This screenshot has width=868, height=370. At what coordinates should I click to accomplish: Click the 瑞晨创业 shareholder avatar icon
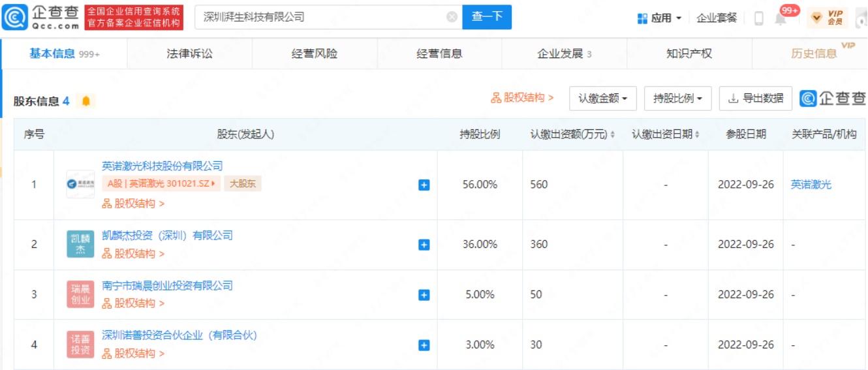click(x=80, y=294)
